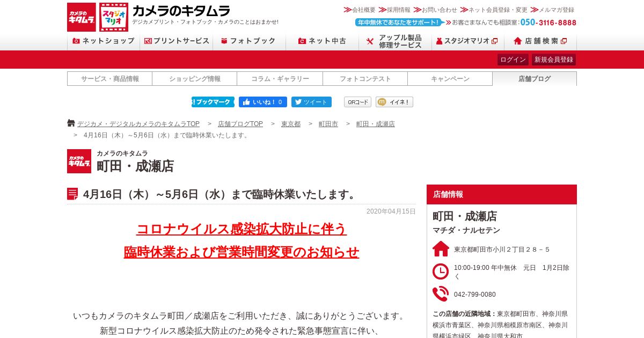Click the Hatena ブックマーク button
644x338 pixels.
pyautogui.click(x=213, y=102)
